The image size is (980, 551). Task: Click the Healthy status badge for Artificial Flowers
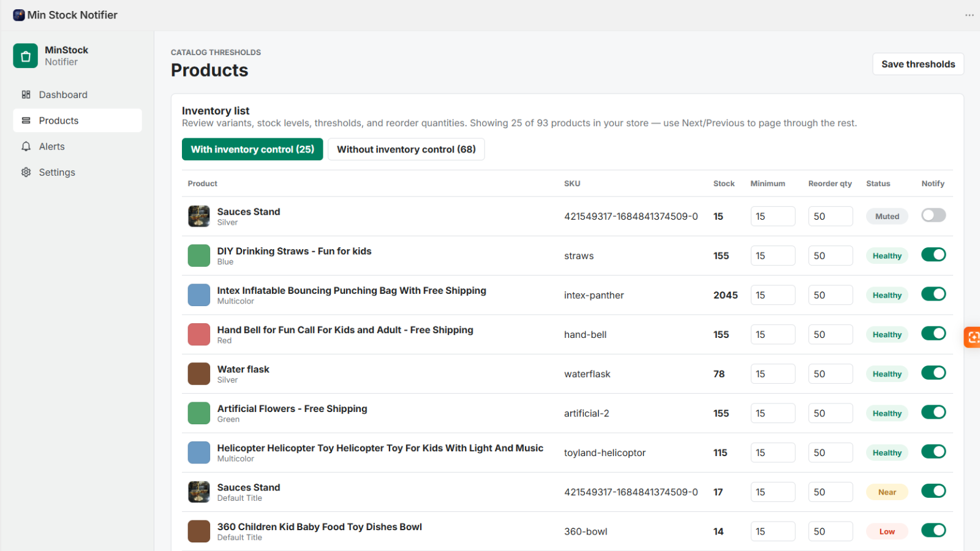point(887,413)
